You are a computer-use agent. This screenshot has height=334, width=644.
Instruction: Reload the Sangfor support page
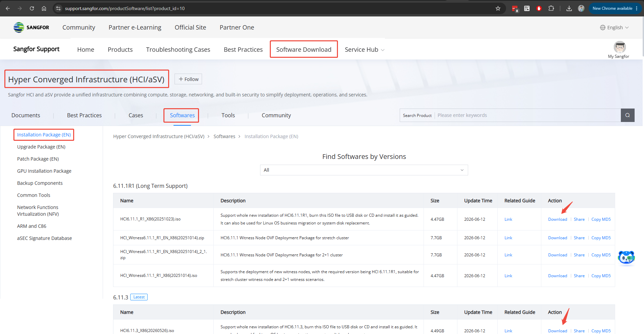click(x=32, y=8)
